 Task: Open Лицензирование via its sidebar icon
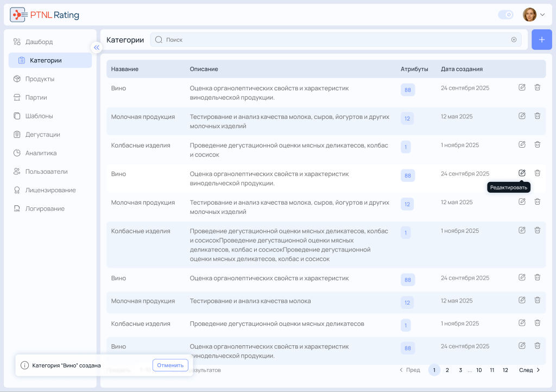tap(17, 190)
